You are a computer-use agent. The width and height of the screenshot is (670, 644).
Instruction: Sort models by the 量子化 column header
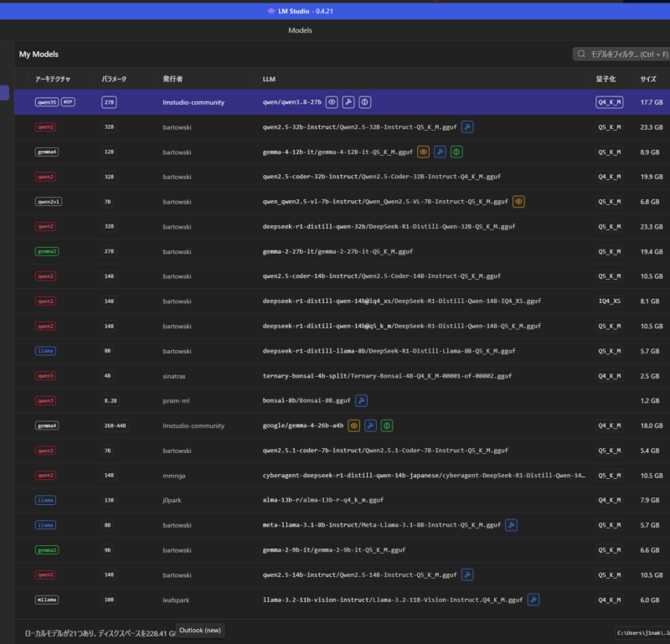click(x=606, y=79)
